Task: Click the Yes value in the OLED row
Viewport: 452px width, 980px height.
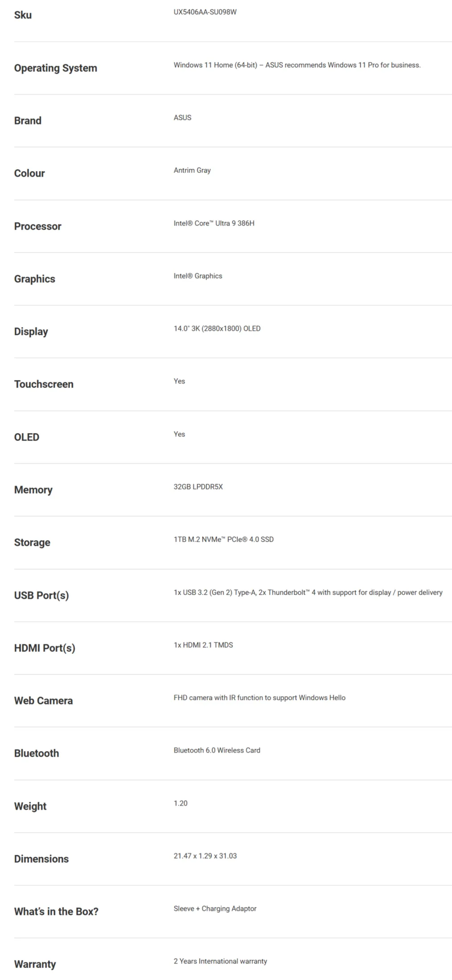Action: [x=179, y=434]
